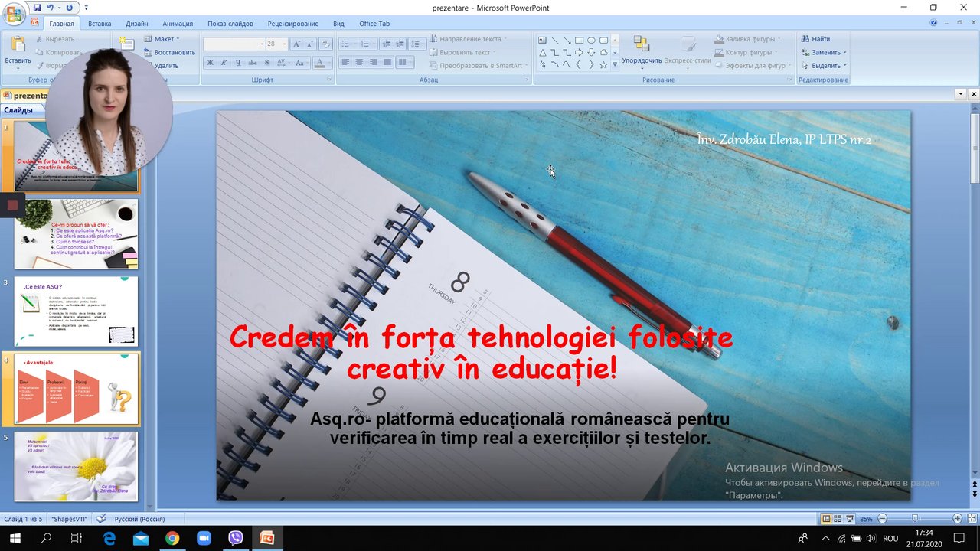This screenshot has height=551, width=980.
Task: Open the Office Tab ribbon tab
Action: point(374,24)
